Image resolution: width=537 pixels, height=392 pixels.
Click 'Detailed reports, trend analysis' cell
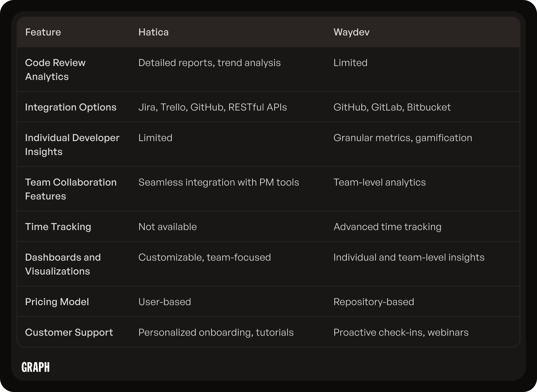pos(209,63)
